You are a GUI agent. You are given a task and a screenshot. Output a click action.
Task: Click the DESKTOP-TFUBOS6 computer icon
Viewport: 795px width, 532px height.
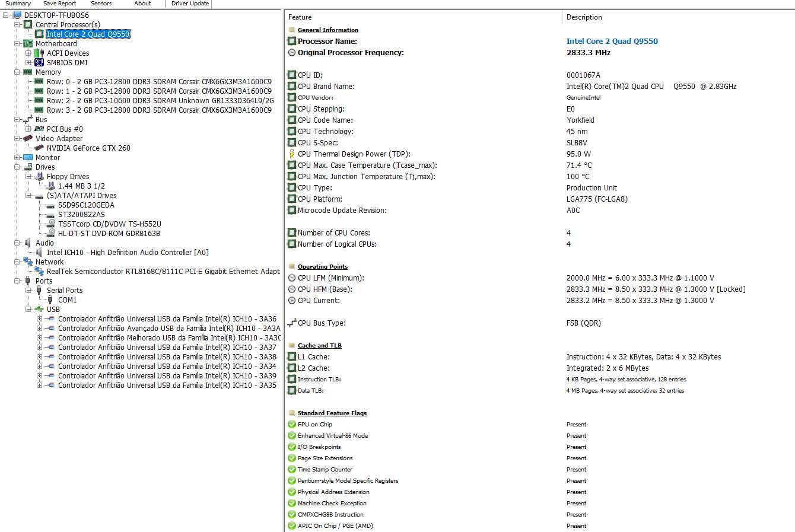(17, 15)
